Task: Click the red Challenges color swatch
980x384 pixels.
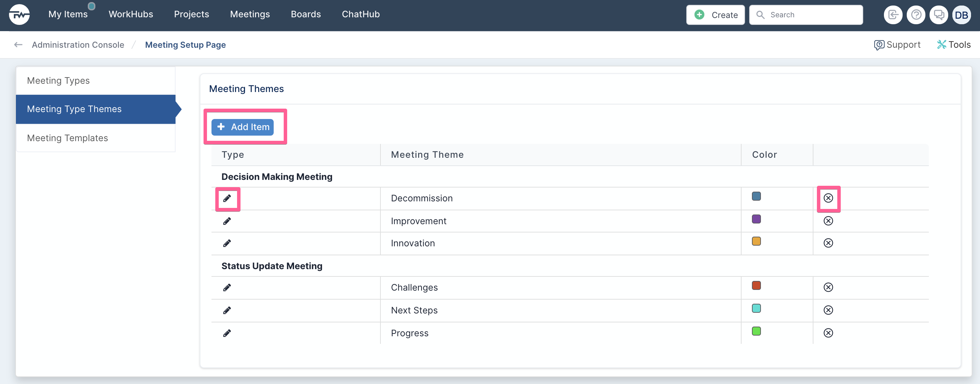Action: [x=756, y=286]
